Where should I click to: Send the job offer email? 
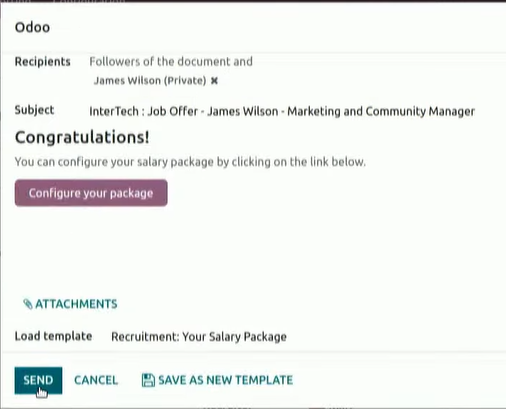pos(38,380)
